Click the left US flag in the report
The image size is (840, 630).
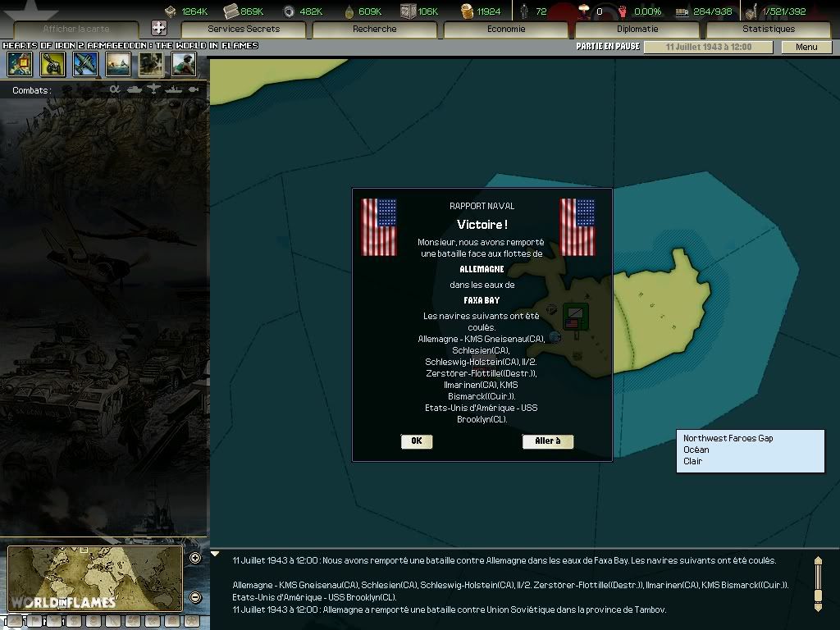[379, 227]
